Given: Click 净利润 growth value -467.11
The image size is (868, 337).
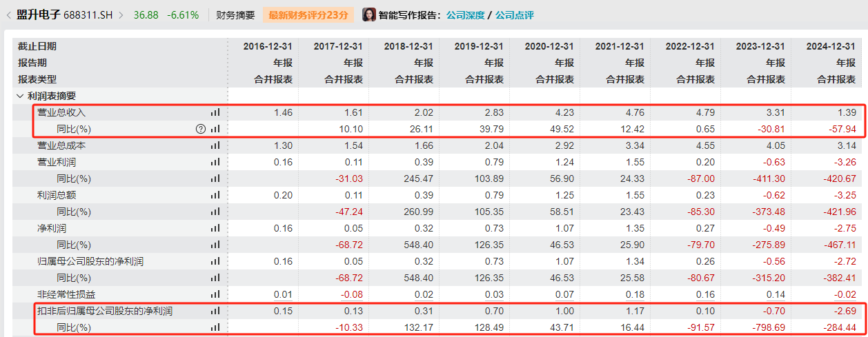Looking at the screenshot, I should (840, 245).
